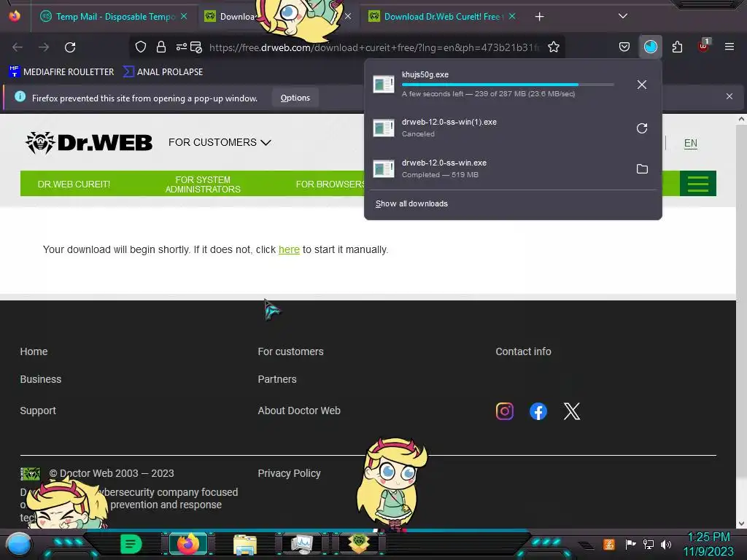Click Show all downloads
The height and width of the screenshot is (560, 747).
click(x=411, y=203)
